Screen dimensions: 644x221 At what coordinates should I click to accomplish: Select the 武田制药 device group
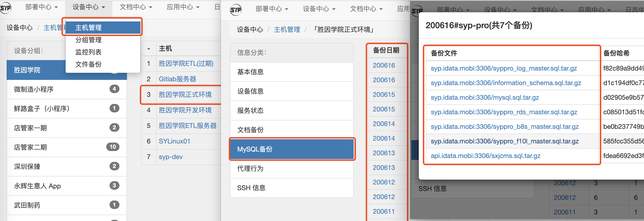coord(67,205)
